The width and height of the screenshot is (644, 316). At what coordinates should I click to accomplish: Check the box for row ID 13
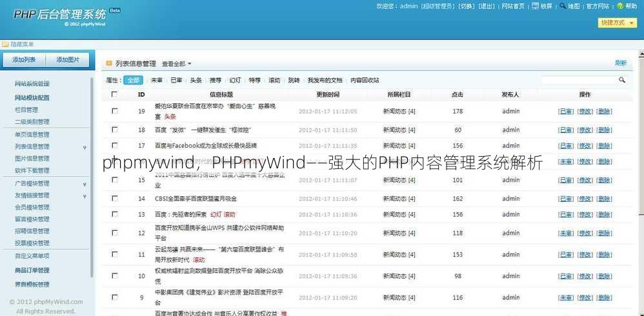tap(115, 214)
